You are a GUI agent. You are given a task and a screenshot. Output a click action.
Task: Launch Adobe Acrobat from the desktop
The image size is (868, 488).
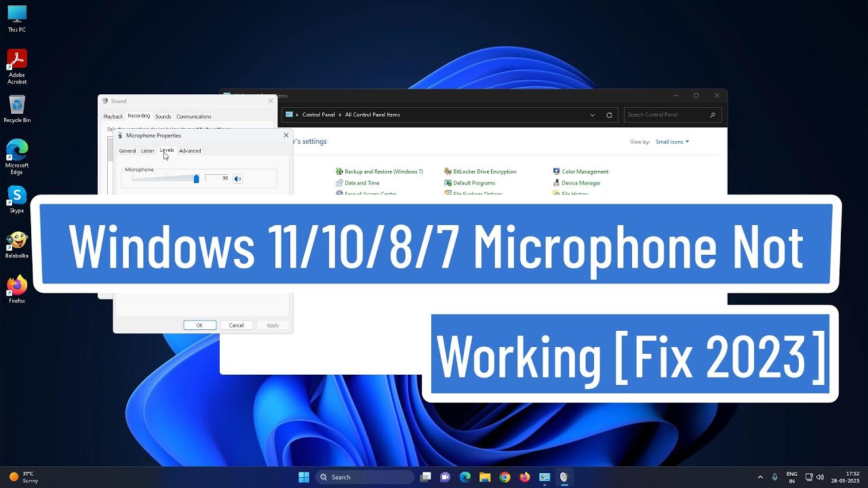17,66
